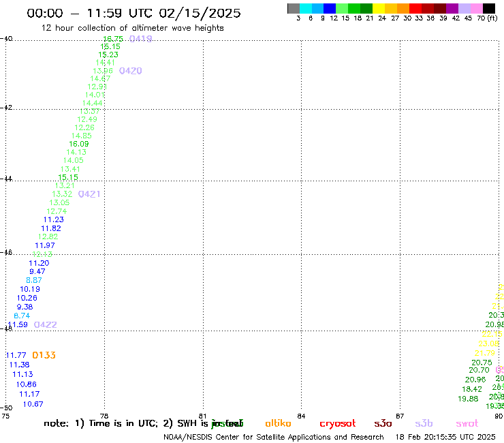Image resolution: width=504 pixels, height=443 pixels.
Task: Click the wave height reading 14.67
Action: pos(100,79)
